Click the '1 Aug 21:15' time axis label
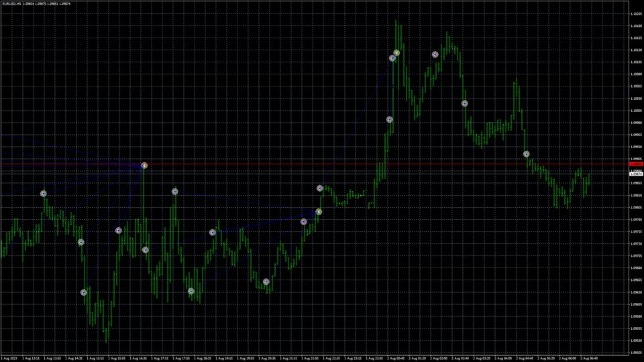Image resolution: width=644 pixels, height=362 pixels. [288, 358]
